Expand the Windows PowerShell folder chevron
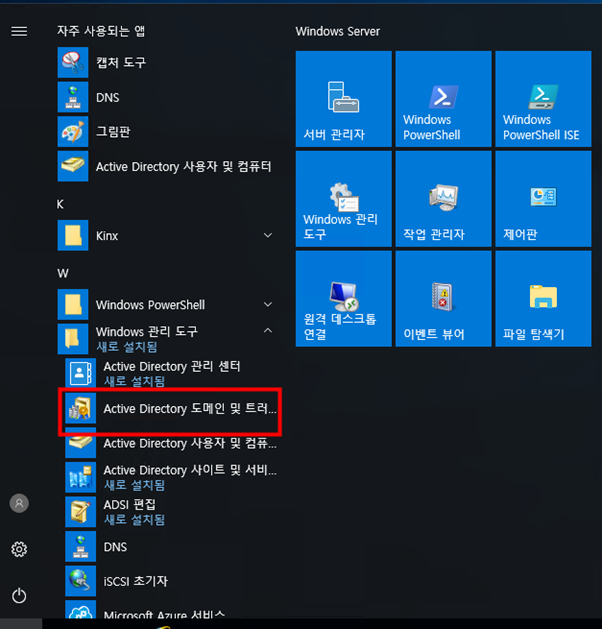 click(x=268, y=304)
